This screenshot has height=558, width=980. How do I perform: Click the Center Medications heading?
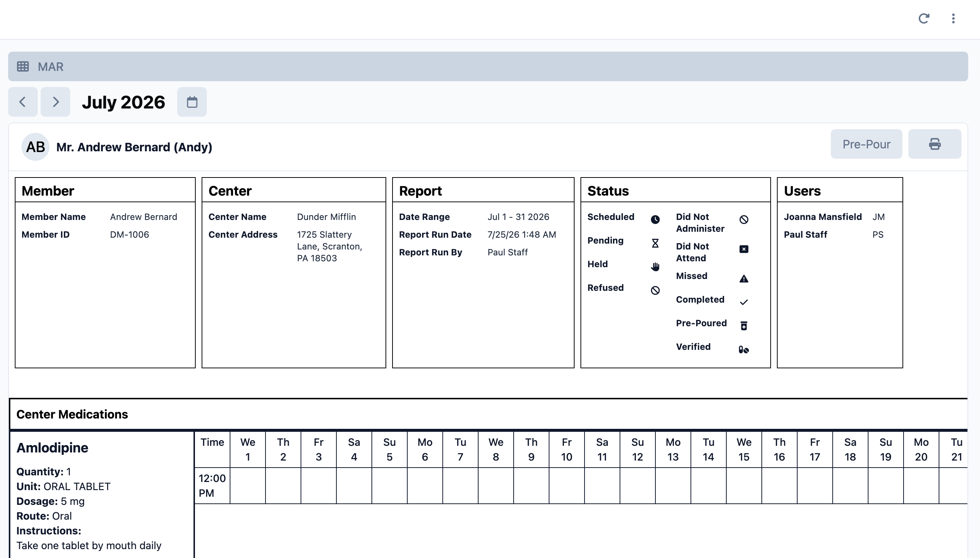coord(72,414)
